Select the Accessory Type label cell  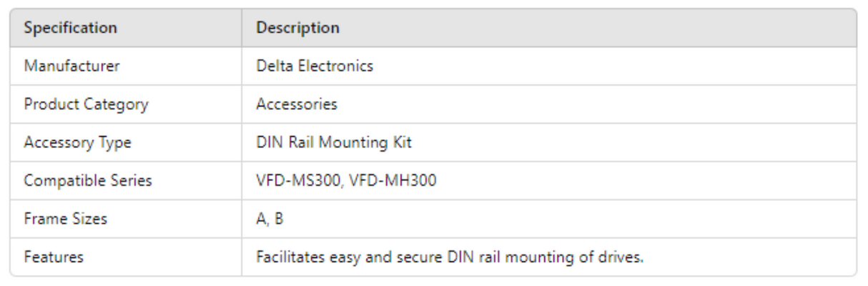[77, 142]
